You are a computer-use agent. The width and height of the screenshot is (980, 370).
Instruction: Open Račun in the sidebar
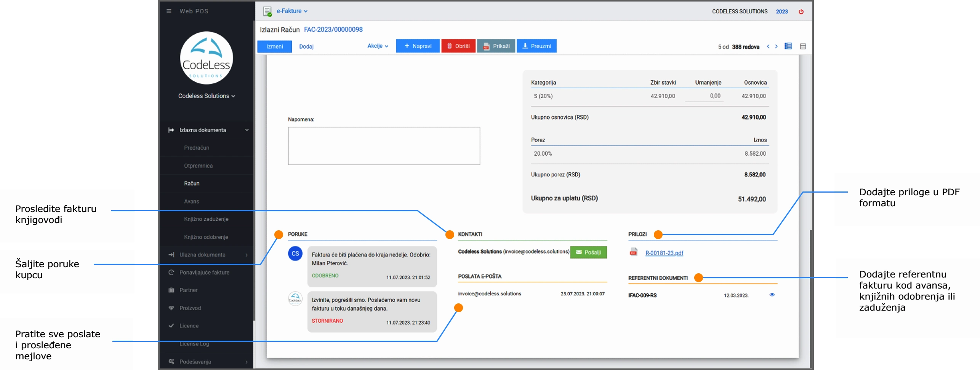coord(192,183)
